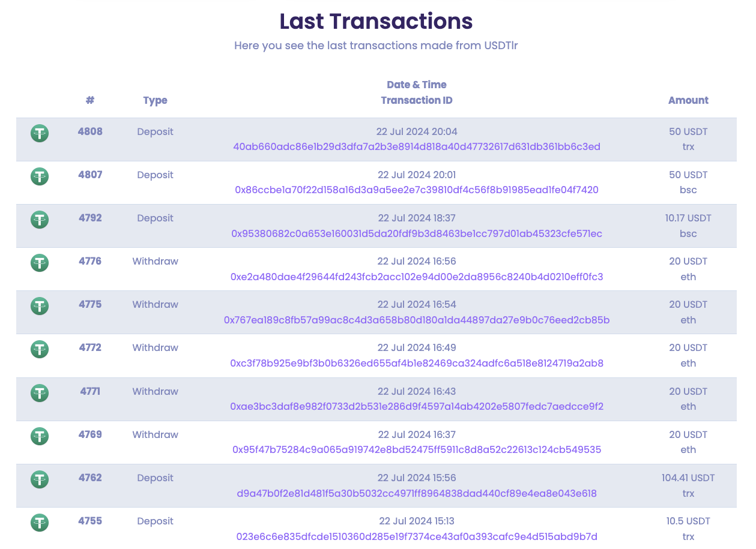The width and height of the screenshot is (756, 549).
Task: View transaction 0x767ea189c8fb57 details
Action: click(x=417, y=320)
